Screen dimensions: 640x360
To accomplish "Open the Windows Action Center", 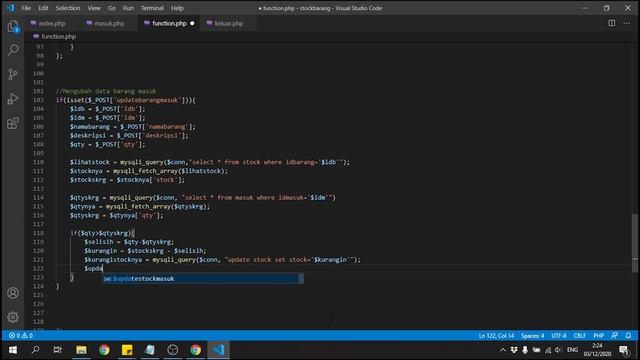I will coord(624,350).
